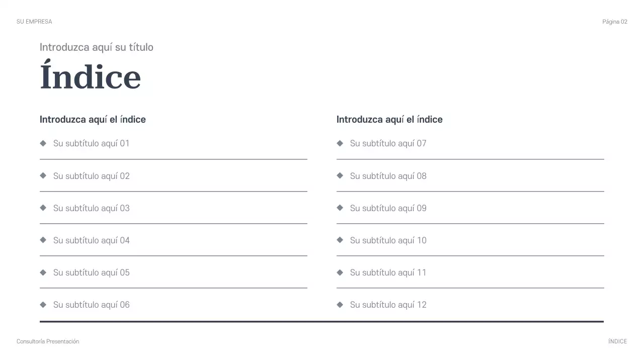Click the diamond bullet beside subtítulo 01

point(43,143)
